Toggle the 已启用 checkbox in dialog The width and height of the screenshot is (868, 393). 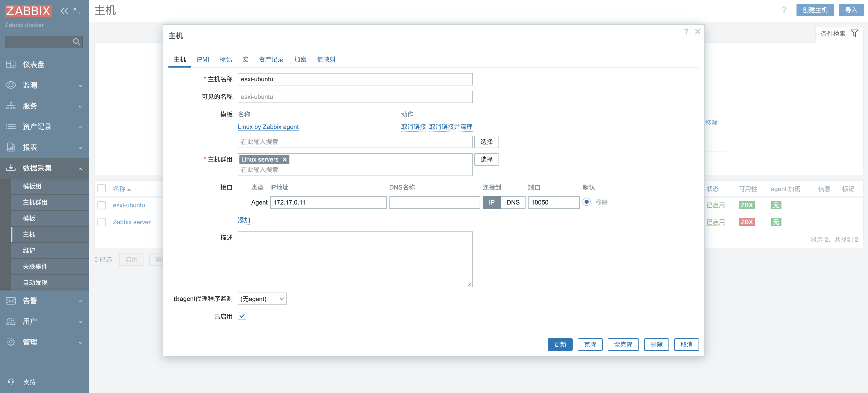point(242,316)
